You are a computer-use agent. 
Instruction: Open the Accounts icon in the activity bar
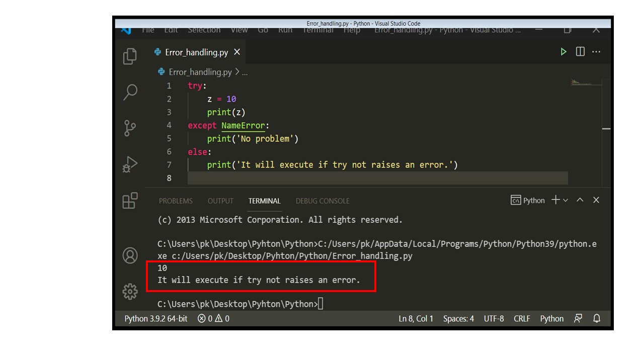tap(129, 255)
